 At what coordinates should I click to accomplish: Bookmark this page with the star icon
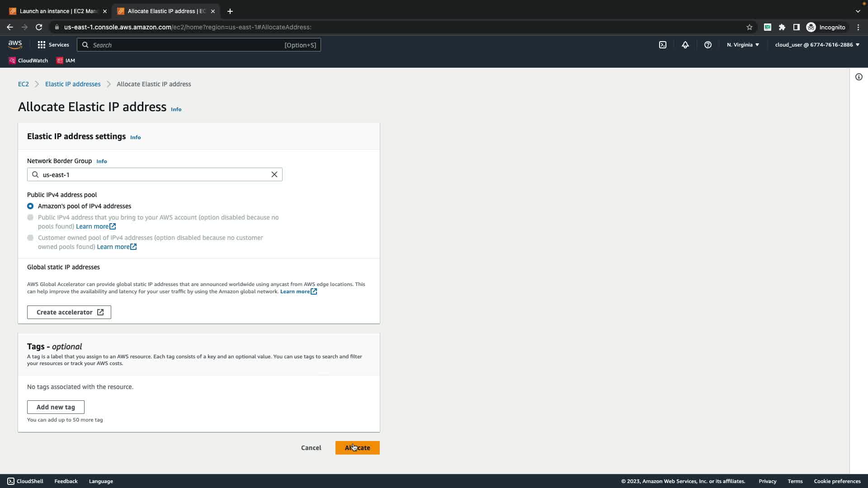coord(750,27)
